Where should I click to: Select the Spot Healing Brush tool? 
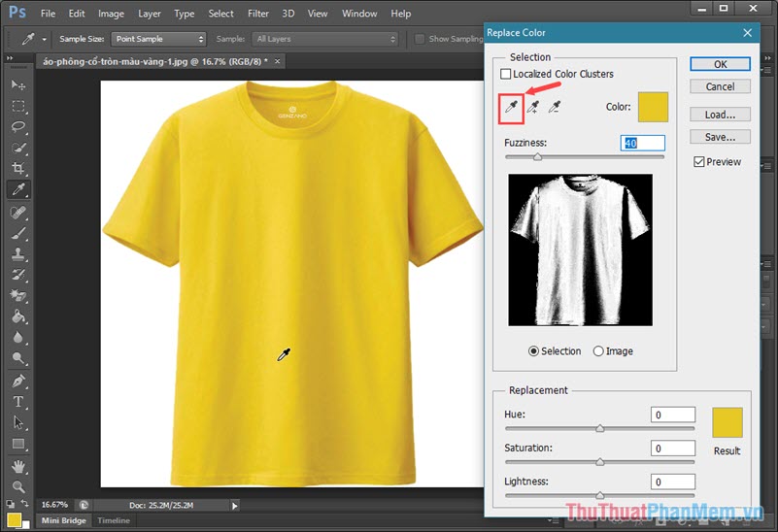point(18,213)
